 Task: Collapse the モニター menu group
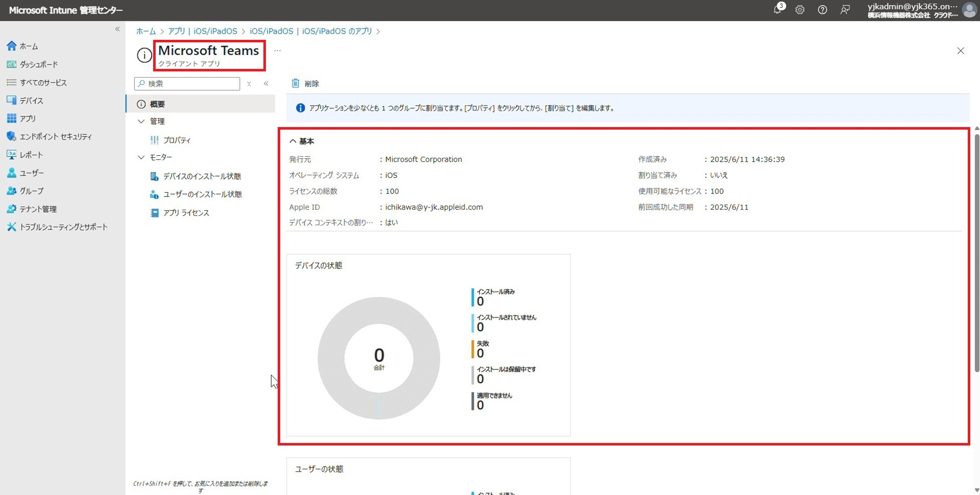point(141,158)
